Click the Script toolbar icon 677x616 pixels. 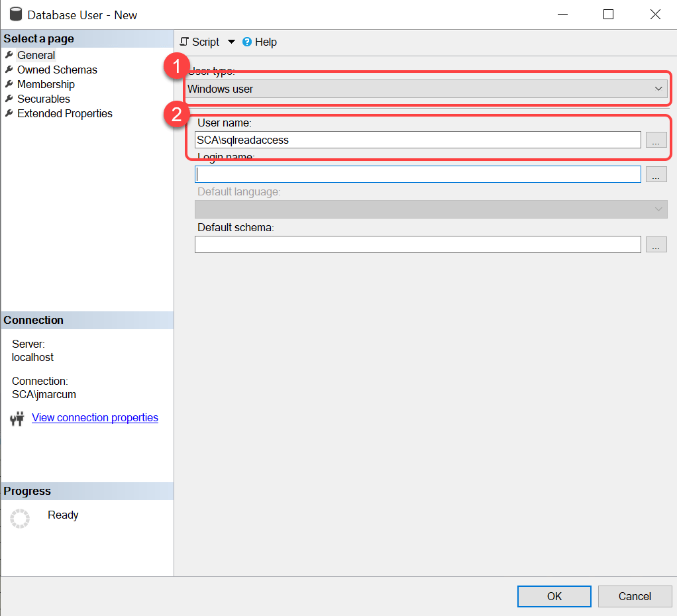pos(185,42)
